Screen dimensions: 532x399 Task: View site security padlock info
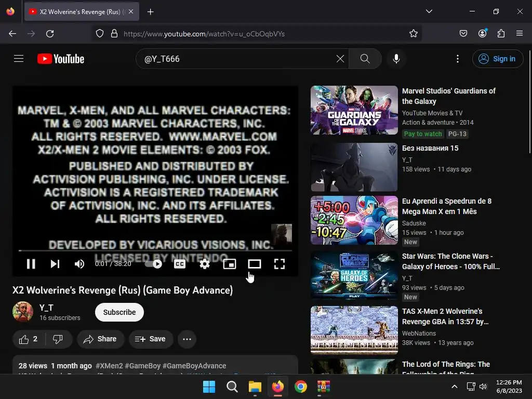(114, 34)
